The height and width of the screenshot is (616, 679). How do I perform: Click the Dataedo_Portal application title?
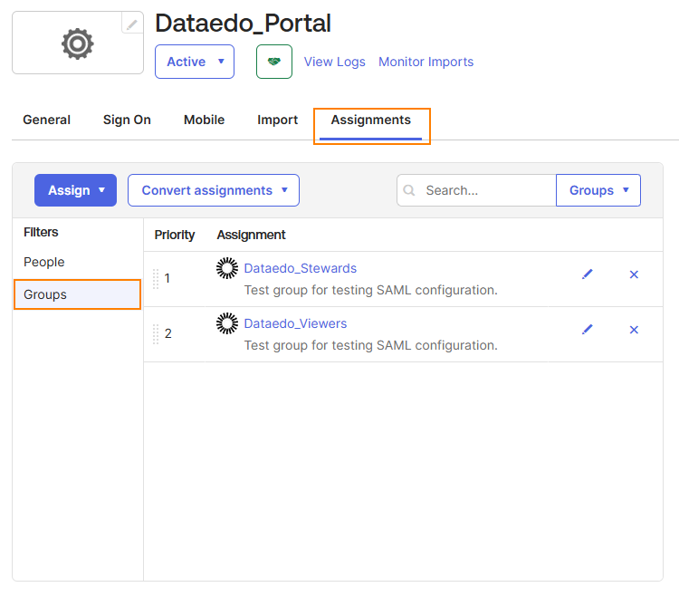coord(243,23)
